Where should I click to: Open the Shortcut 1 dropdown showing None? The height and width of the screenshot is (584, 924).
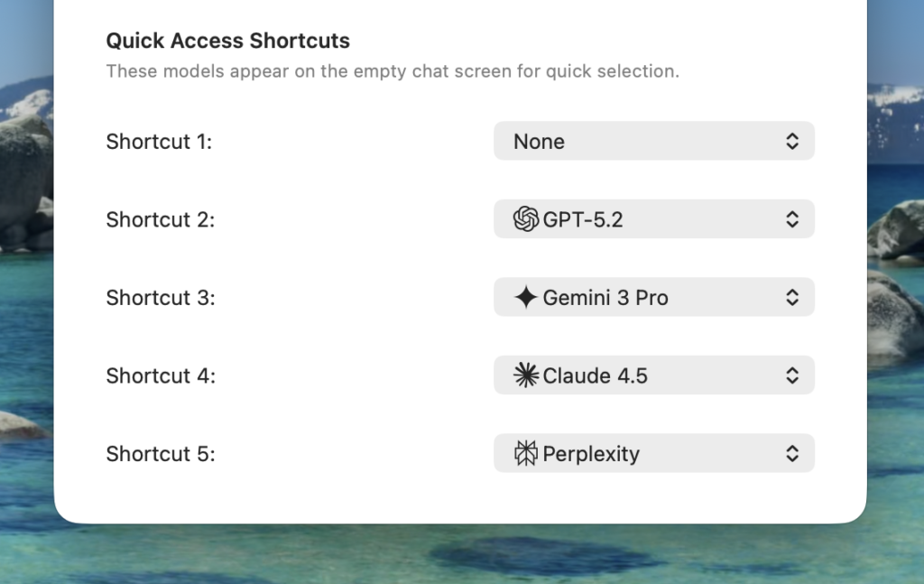pyautogui.click(x=654, y=141)
